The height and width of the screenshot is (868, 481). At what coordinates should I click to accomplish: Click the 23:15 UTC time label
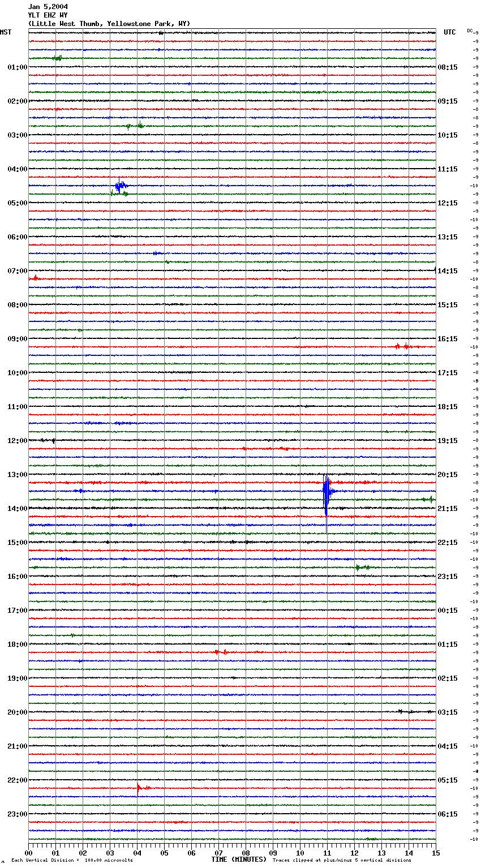pos(448,577)
